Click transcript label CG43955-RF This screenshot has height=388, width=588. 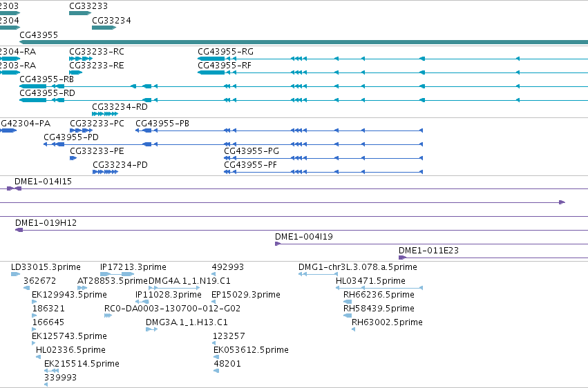(x=225, y=66)
